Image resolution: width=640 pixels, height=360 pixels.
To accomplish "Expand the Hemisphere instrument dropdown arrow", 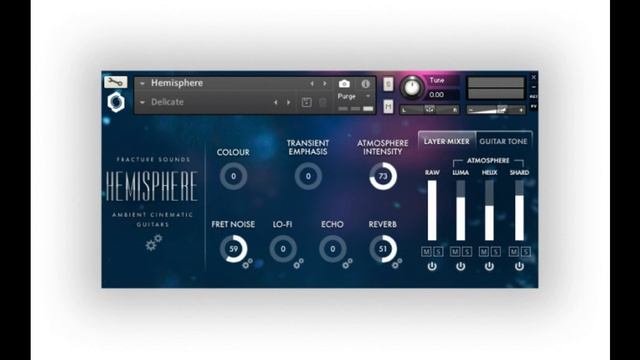I will coord(142,83).
